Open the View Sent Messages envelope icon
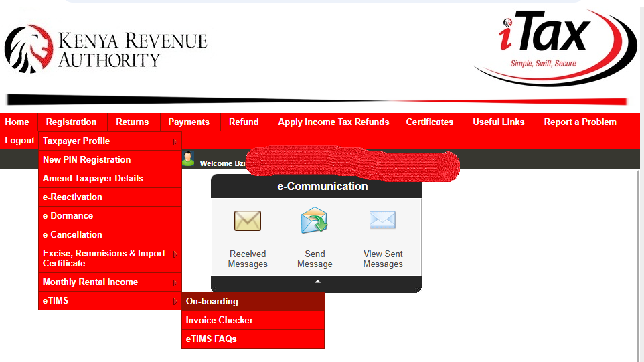The width and height of the screenshot is (644, 362). point(382,219)
